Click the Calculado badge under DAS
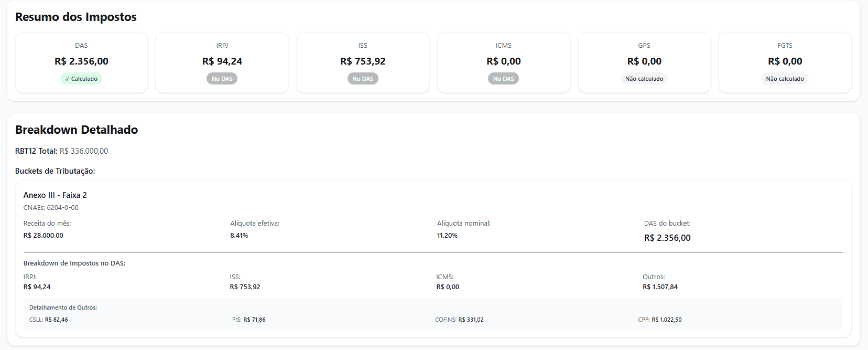This screenshot has width=868, height=350. pos(81,79)
